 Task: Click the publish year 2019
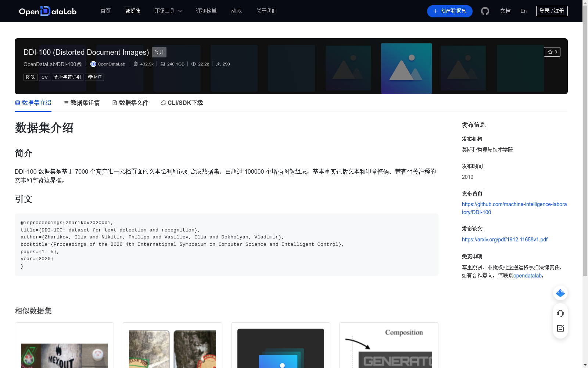click(x=467, y=177)
